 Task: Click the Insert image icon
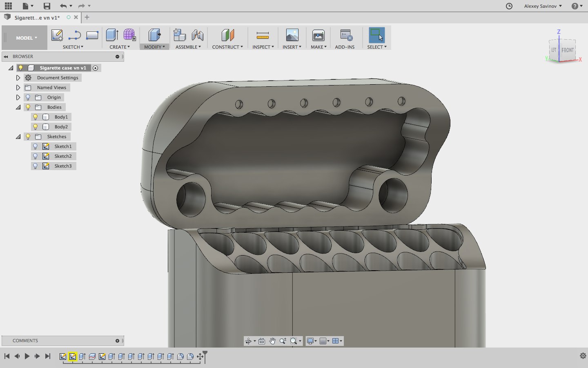click(292, 35)
